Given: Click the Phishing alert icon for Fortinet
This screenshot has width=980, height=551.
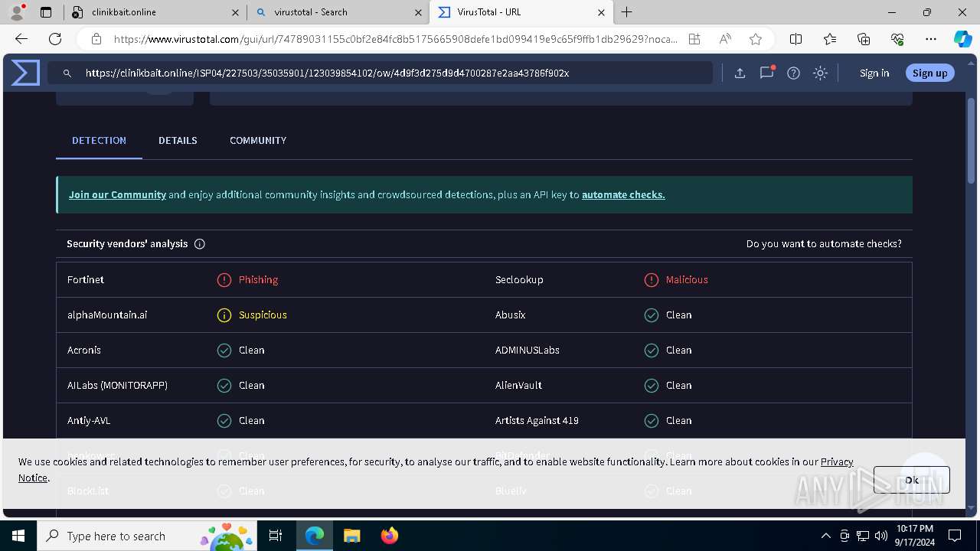Looking at the screenshot, I should (224, 279).
